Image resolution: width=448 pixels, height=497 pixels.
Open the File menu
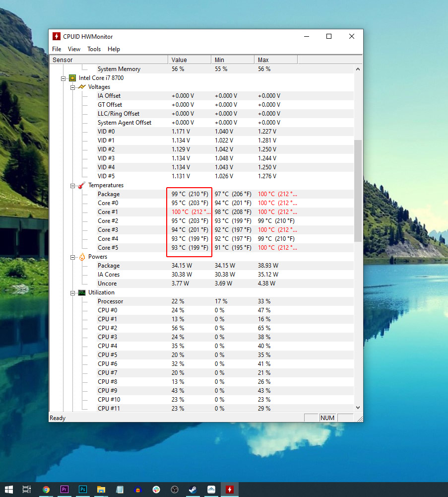tap(57, 49)
